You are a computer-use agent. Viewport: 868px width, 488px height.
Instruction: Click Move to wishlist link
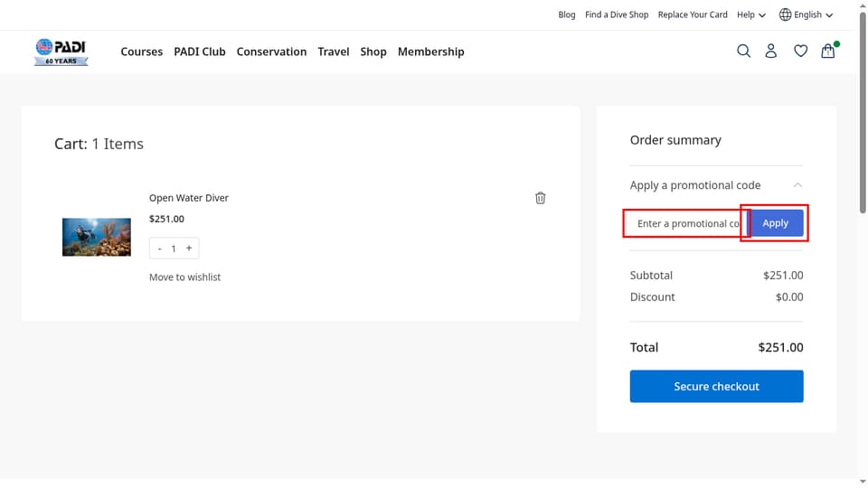184,277
